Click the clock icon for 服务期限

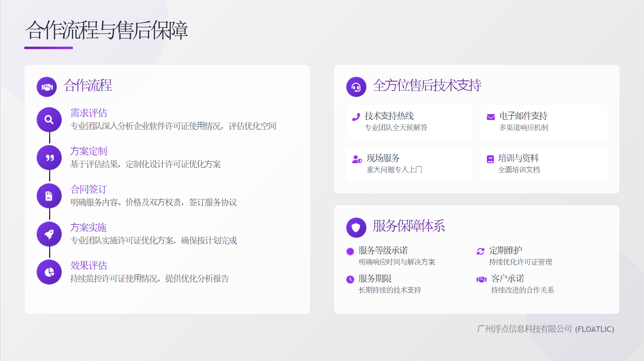click(350, 280)
